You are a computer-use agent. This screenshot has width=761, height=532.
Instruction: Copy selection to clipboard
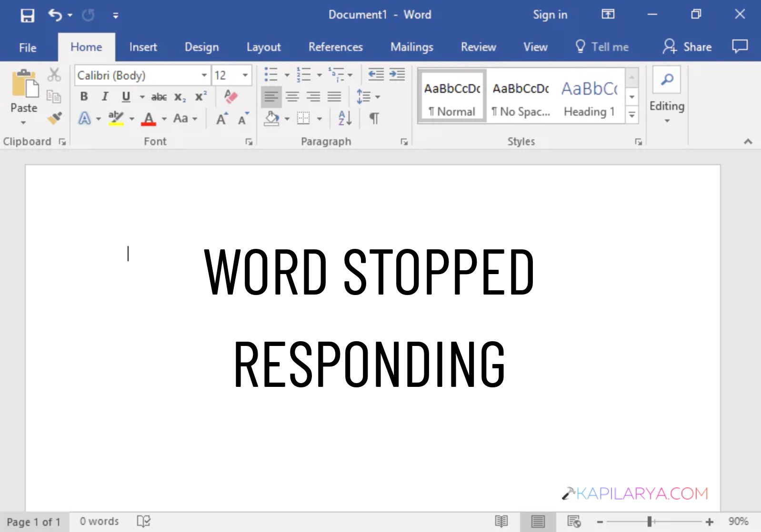[54, 96]
